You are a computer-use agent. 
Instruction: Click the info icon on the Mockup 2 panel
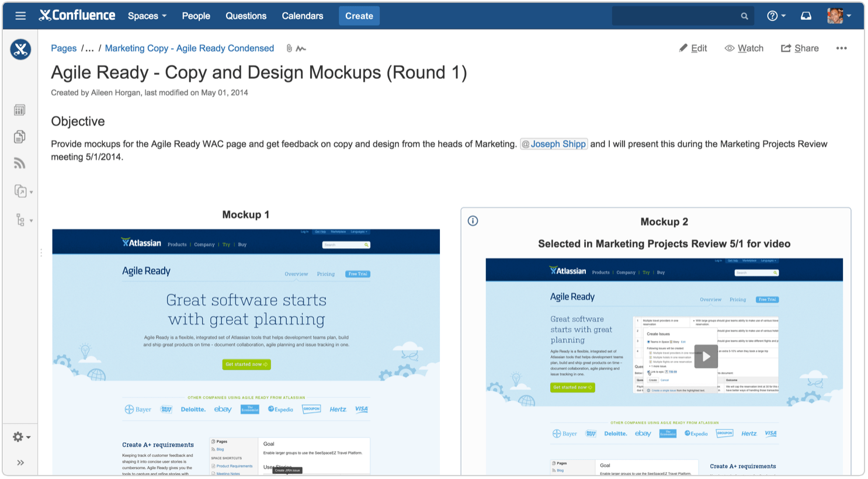[473, 221]
